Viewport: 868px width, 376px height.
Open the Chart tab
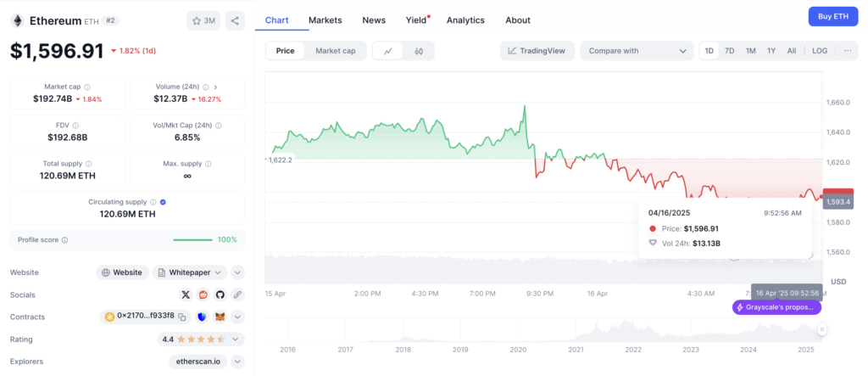277,20
